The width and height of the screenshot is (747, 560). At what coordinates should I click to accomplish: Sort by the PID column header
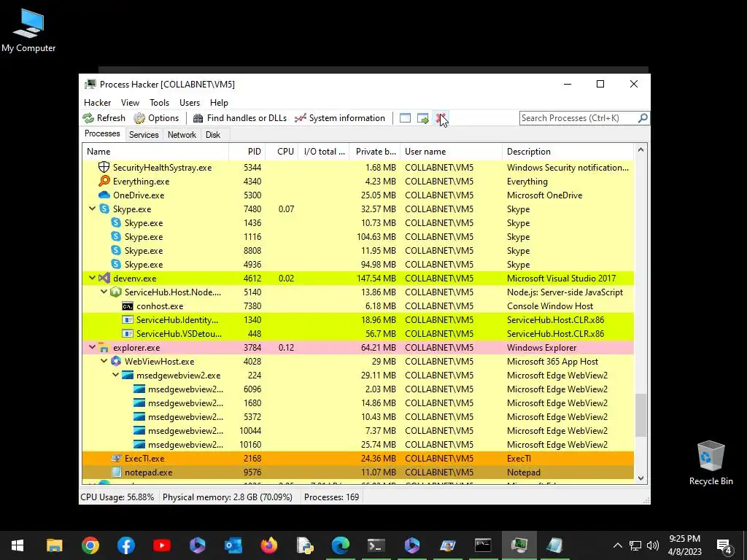[x=247, y=152]
